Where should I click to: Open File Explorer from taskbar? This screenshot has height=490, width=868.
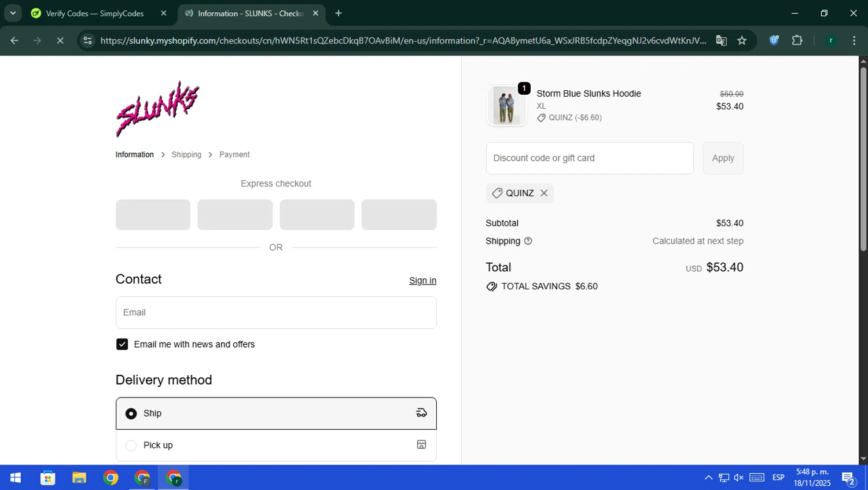point(79,478)
